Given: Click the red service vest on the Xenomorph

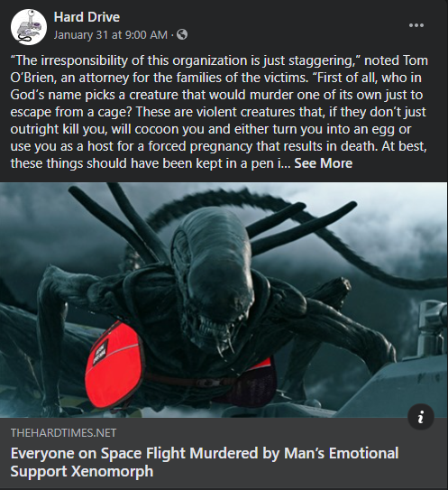Looking at the screenshot, I should [114, 365].
